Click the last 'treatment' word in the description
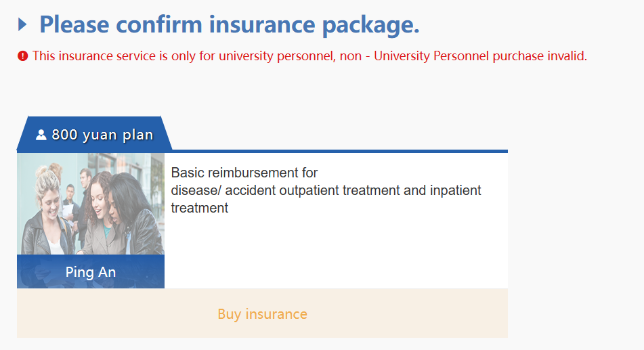 point(200,208)
